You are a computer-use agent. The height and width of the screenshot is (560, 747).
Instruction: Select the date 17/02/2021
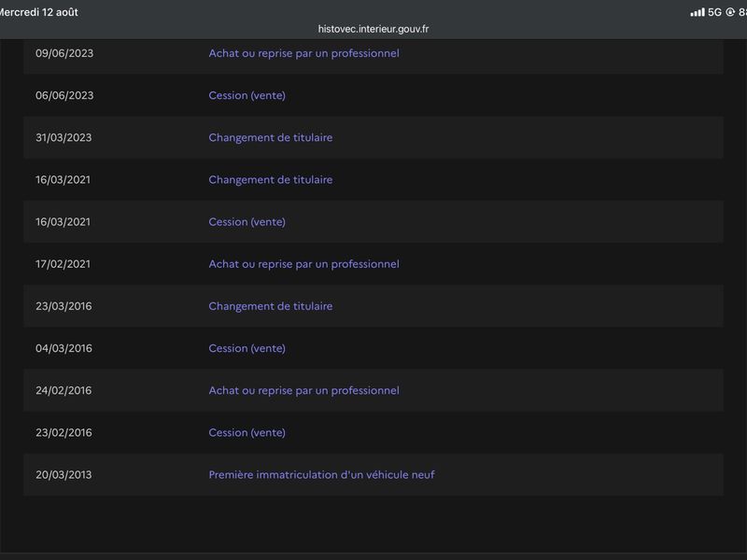pos(63,264)
